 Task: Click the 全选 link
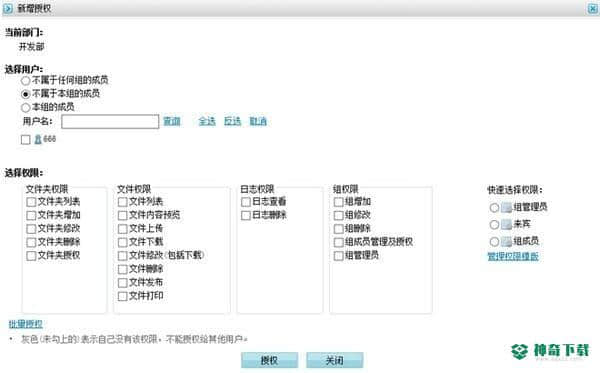207,121
